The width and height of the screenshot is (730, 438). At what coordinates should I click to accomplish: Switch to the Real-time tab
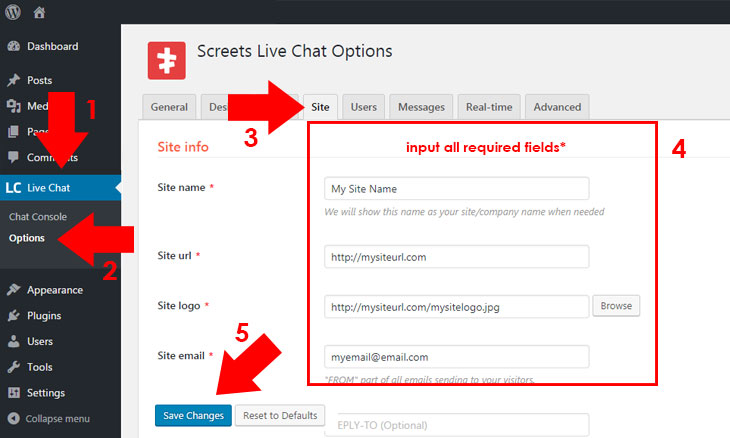(489, 107)
